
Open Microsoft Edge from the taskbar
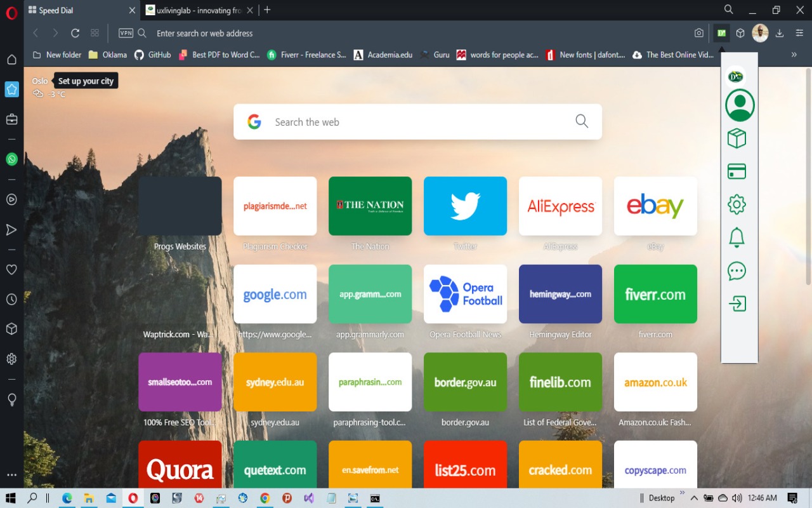pos(67,498)
